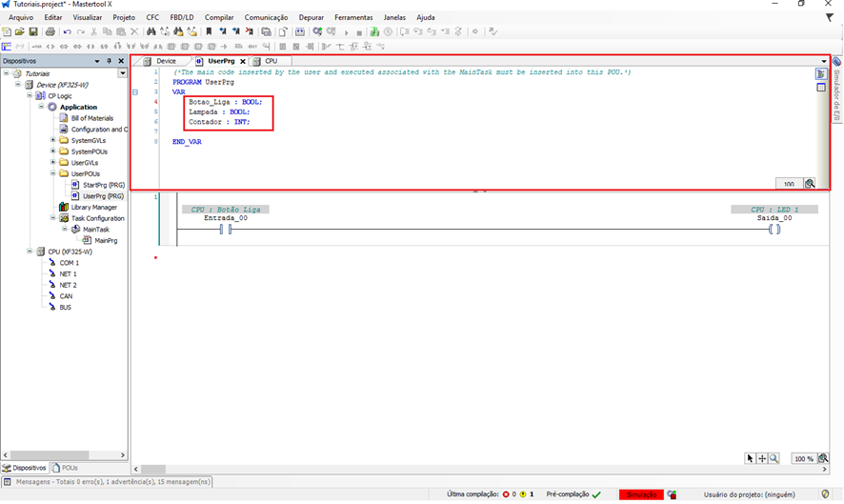Viewport: 844px width, 504px height.
Task: Expand the SystemGVLs folder
Action: 53,140
